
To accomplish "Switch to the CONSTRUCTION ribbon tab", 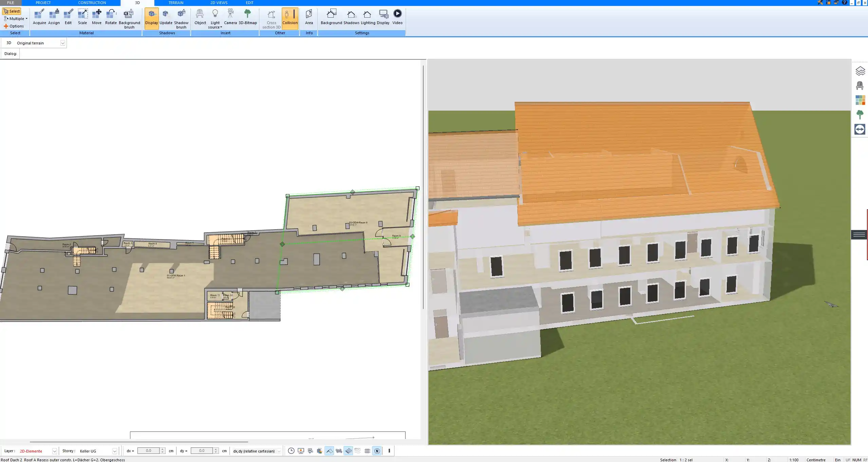I will coord(92,2).
